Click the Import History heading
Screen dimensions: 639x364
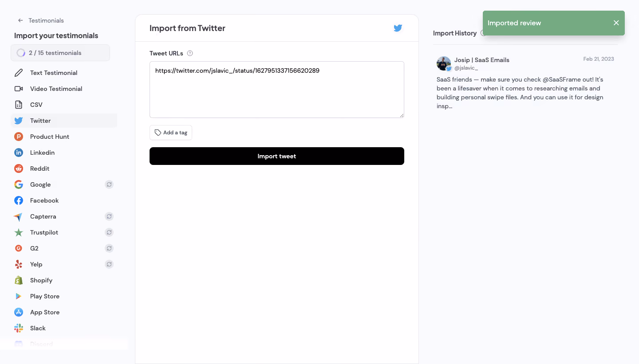455,33
